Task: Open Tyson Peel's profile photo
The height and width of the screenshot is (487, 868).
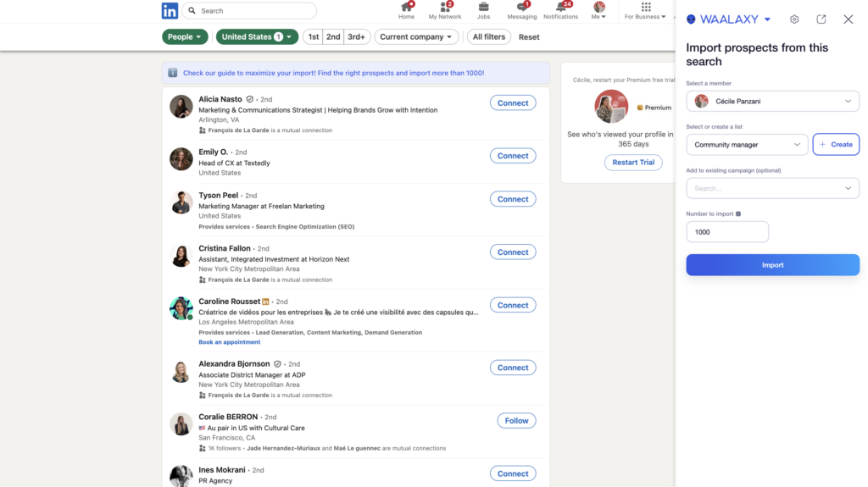Action: click(181, 202)
